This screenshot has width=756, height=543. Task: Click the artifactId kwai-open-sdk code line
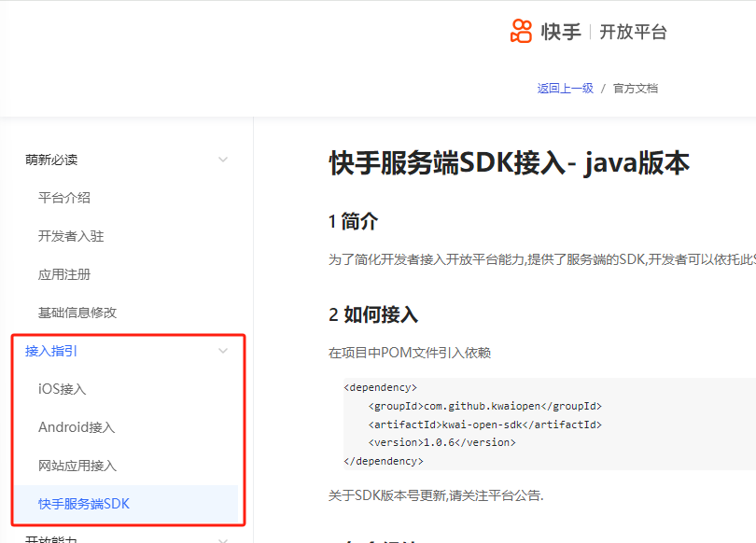pyautogui.click(x=485, y=425)
